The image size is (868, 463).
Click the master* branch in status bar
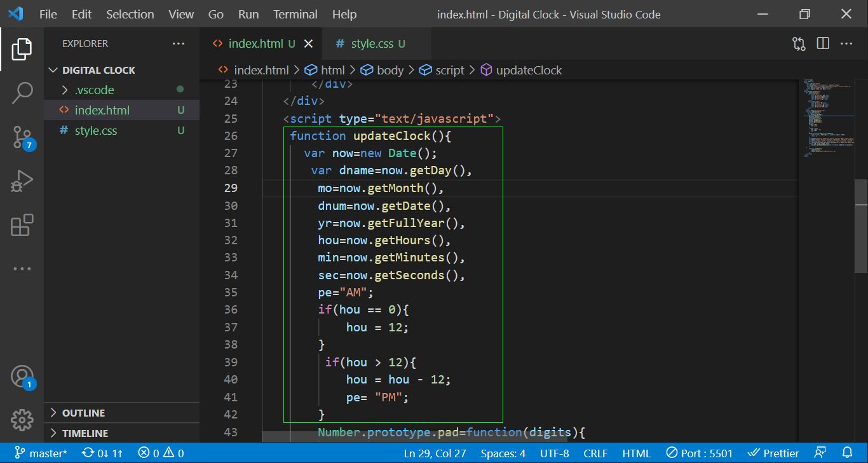(x=41, y=453)
